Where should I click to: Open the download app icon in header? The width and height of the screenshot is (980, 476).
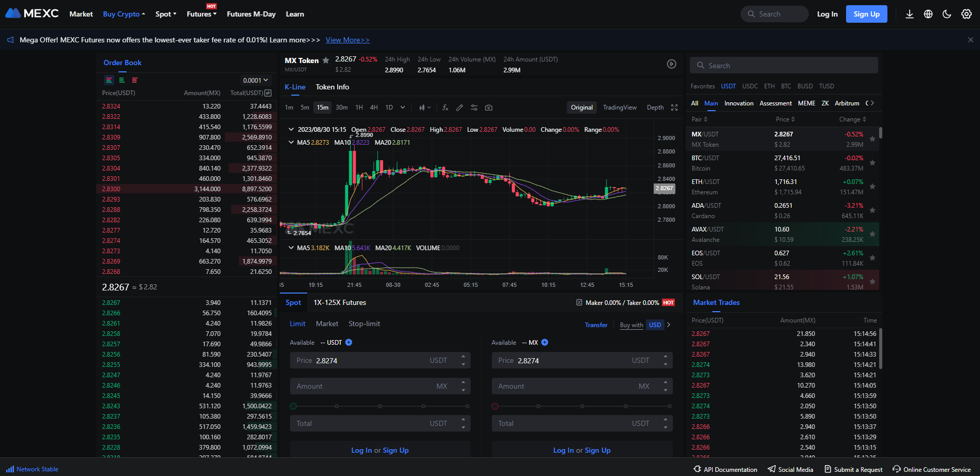910,14
